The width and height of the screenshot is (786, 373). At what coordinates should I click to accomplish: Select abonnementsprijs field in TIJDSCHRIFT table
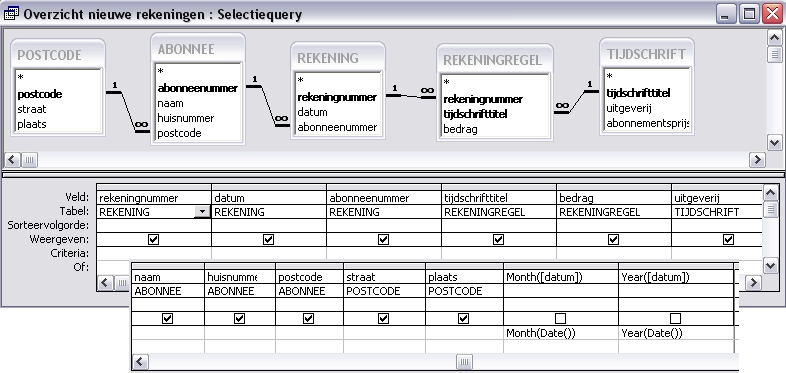pyautogui.click(x=647, y=123)
